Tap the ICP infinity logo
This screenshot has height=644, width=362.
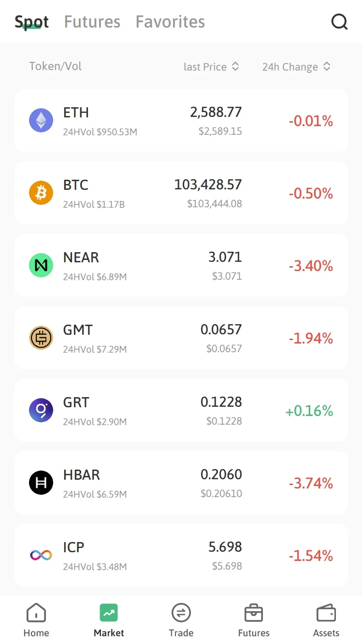pos(41,555)
